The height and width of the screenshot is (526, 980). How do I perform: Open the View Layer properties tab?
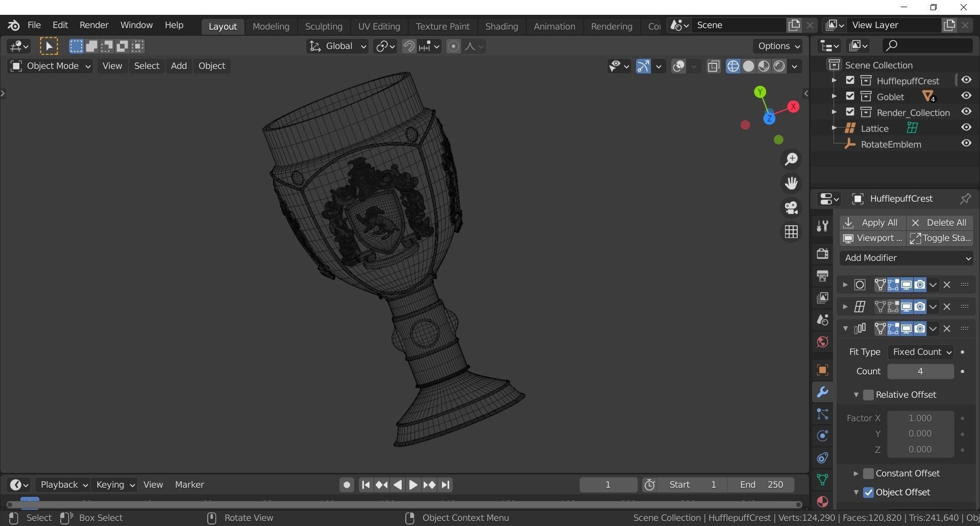click(x=822, y=298)
